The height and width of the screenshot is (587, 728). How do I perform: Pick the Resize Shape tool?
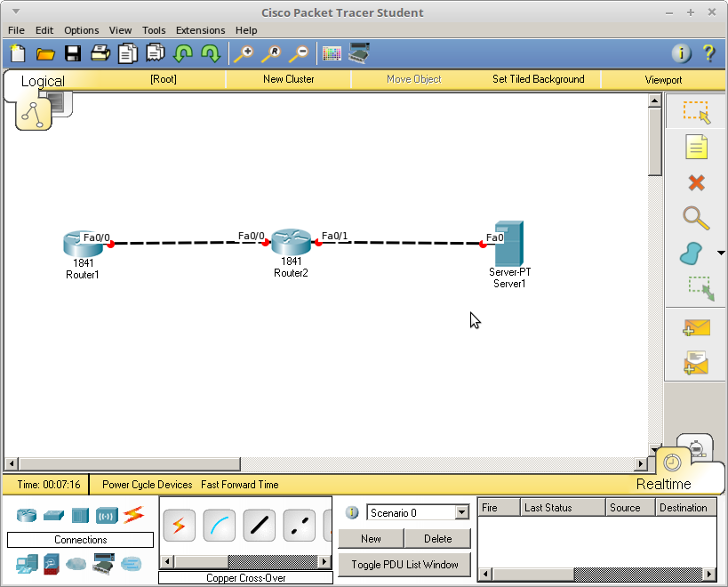coord(700,288)
